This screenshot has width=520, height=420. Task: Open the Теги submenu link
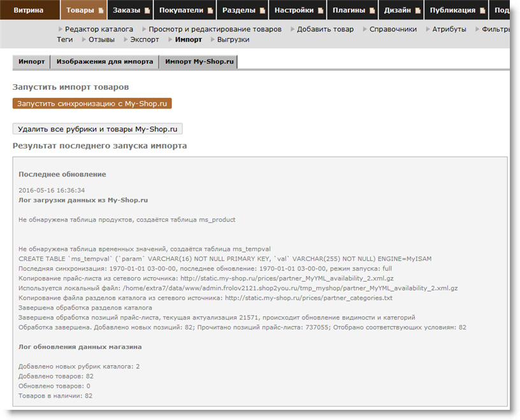tap(64, 40)
